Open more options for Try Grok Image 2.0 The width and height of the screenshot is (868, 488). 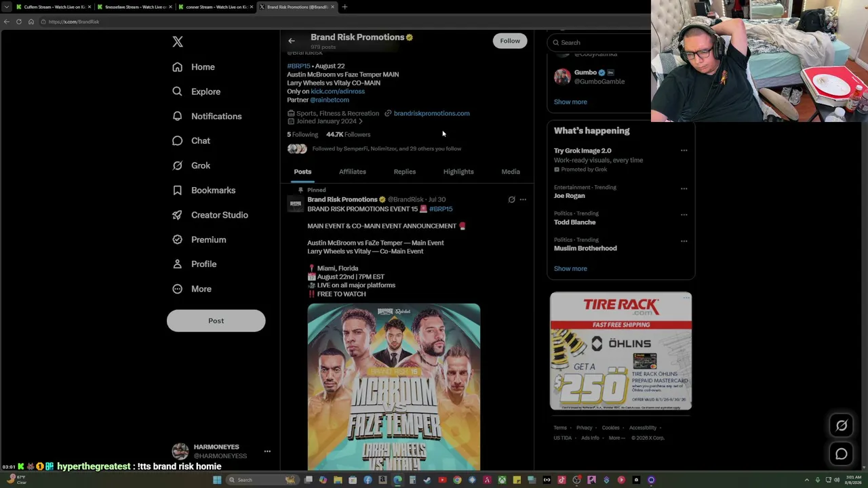684,150
